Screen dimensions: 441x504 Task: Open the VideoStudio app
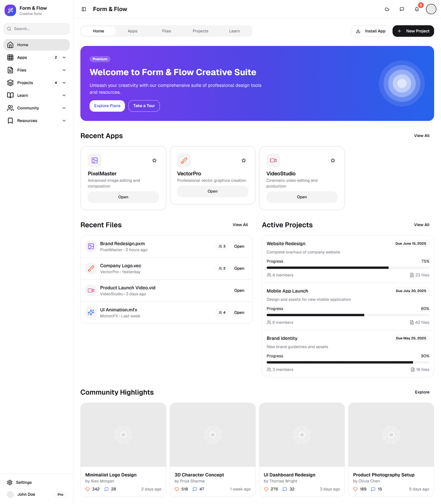coord(302,197)
